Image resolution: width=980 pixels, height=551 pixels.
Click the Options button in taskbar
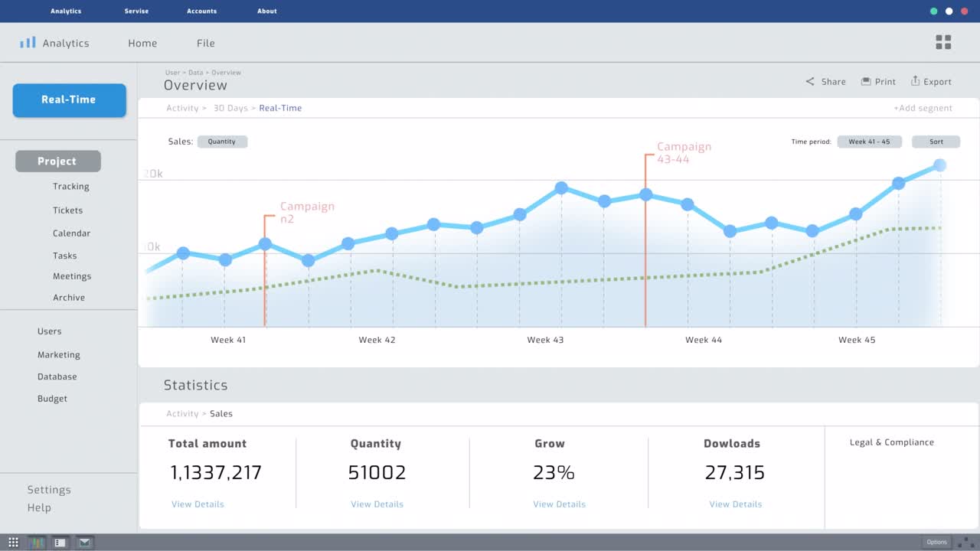pos(936,542)
